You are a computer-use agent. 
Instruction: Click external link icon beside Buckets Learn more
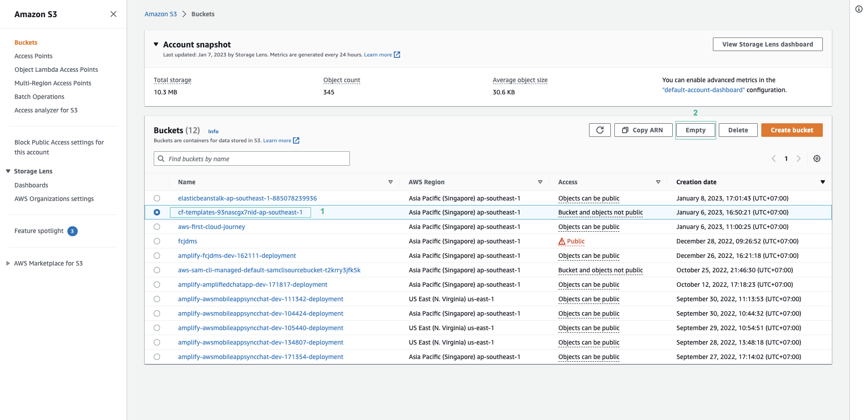pyautogui.click(x=296, y=140)
